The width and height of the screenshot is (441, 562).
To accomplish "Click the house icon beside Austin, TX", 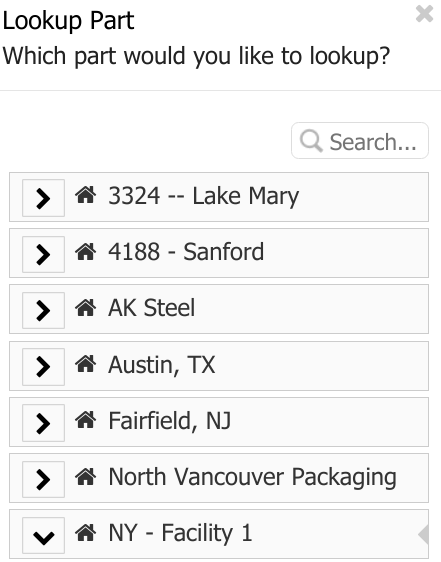I will 85,364.
